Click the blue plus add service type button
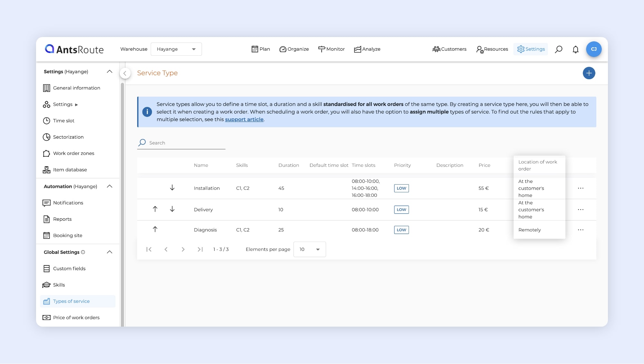Viewport: 644px width, 364px height. tap(589, 73)
